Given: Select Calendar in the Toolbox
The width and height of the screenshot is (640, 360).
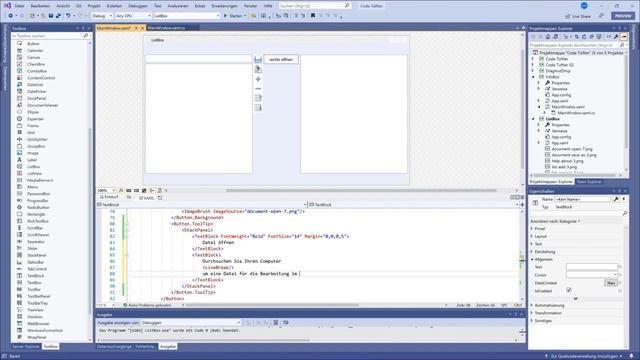Looking at the screenshot, I should pyautogui.click(x=35, y=51).
